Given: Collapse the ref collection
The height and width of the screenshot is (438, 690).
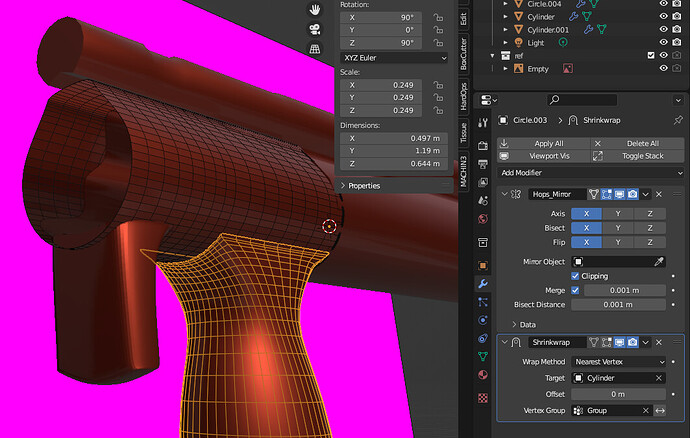Looking at the screenshot, I should (492, 55).
